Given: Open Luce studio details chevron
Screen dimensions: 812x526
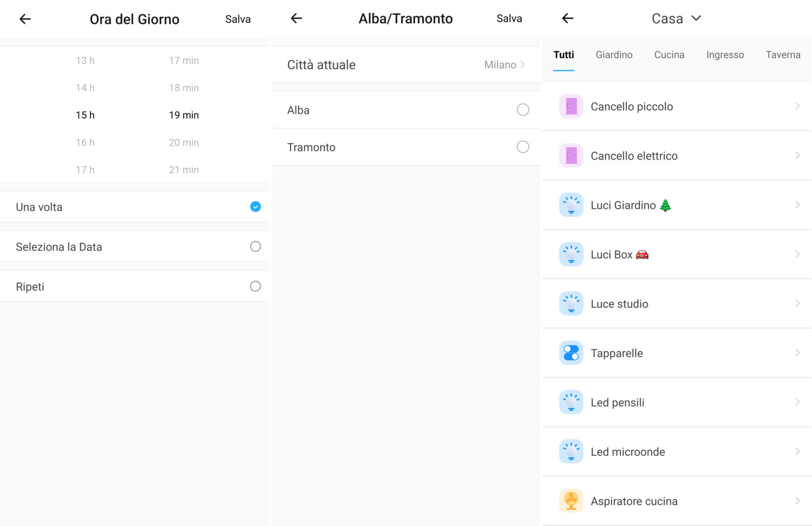Looking at the screenshot, I should (x=797, y=304).
